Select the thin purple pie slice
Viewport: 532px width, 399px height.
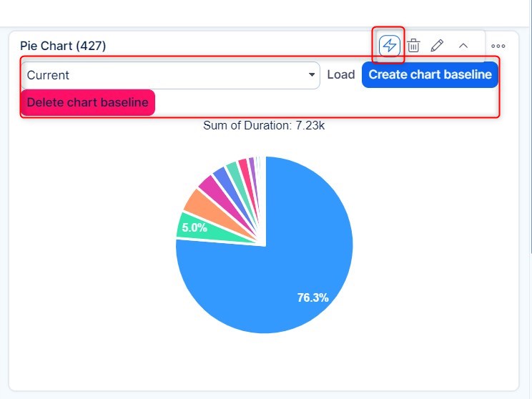(252, 164)
